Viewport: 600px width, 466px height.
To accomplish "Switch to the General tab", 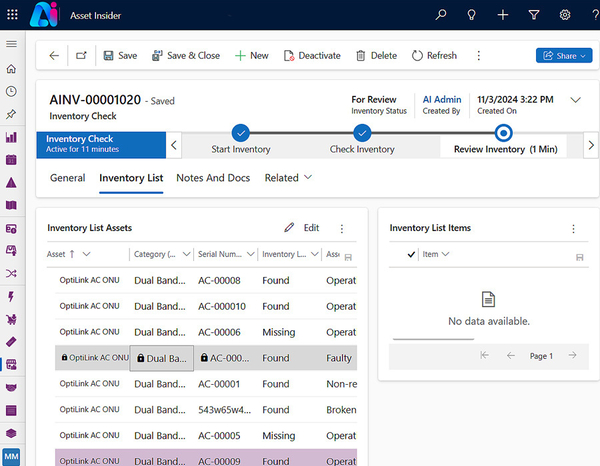I will (x=68, y=178).
